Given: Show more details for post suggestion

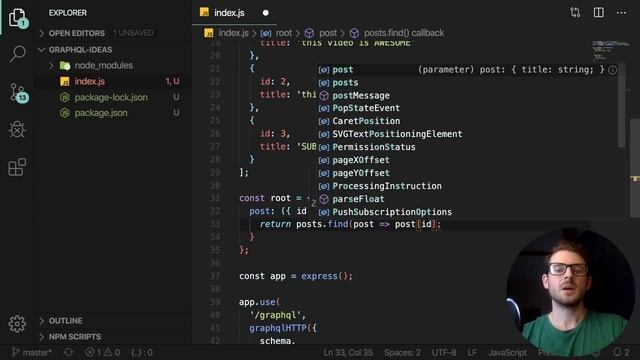Looking at the screenshot, I should [x=612, y=70].
